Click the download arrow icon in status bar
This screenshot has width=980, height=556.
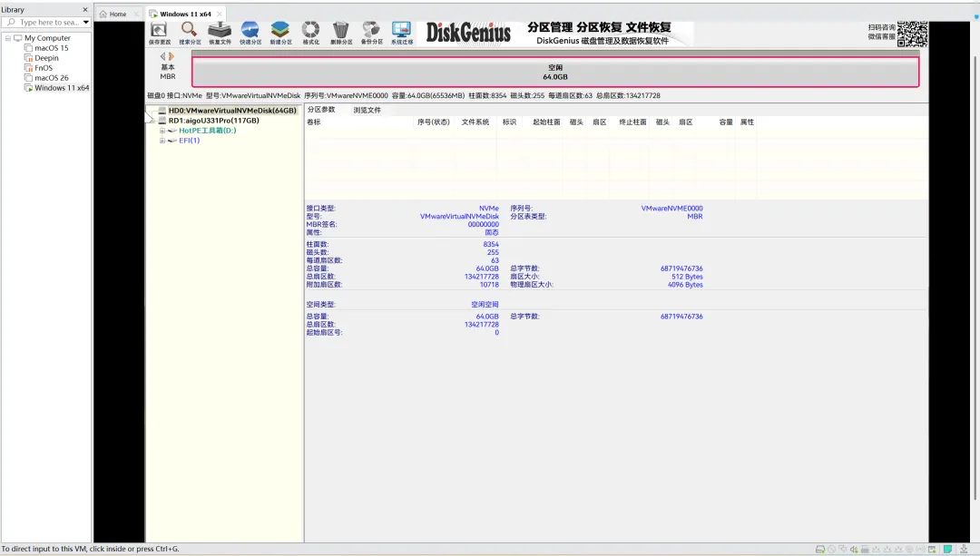click(x=964, y=549)
